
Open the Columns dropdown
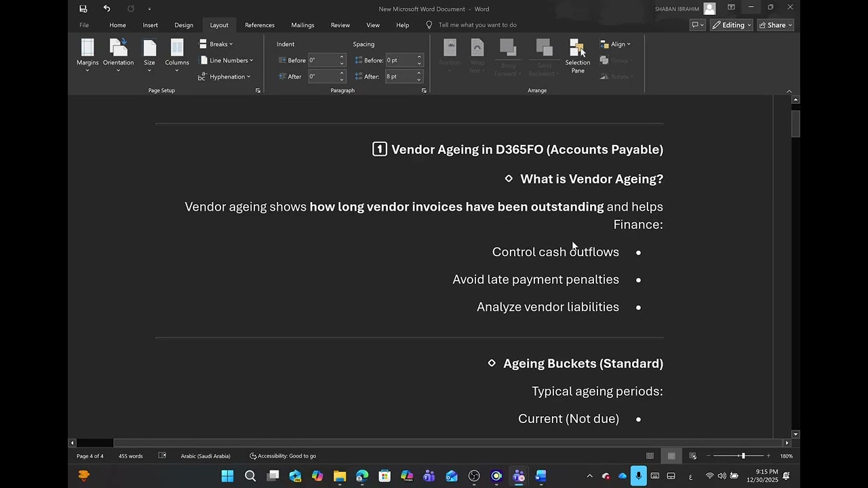(177, 56)
